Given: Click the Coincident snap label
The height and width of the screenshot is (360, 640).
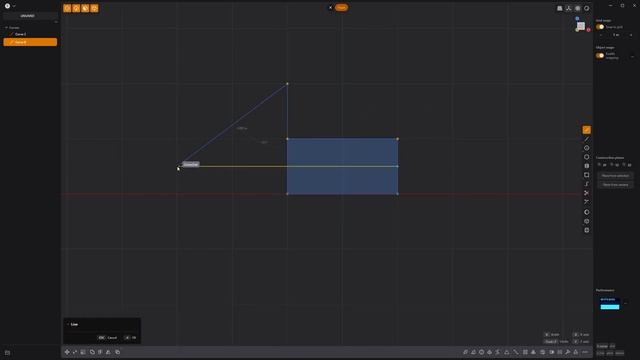Looking at the screenshot, I should [x=191, y=164].
